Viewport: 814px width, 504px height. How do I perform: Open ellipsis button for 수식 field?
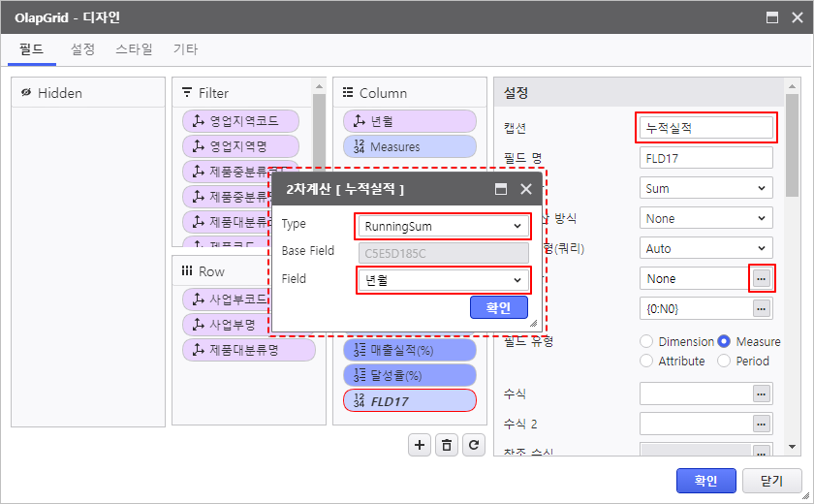pyautogui.click(x=762, y=394)
